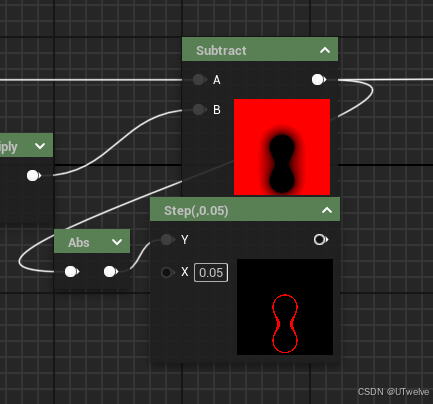Image resolution: width=433 pixels, height=404 pixels.
Task: Select the Step(,0.05) node title
Action: pyautogui.click(x=196, y=211)
